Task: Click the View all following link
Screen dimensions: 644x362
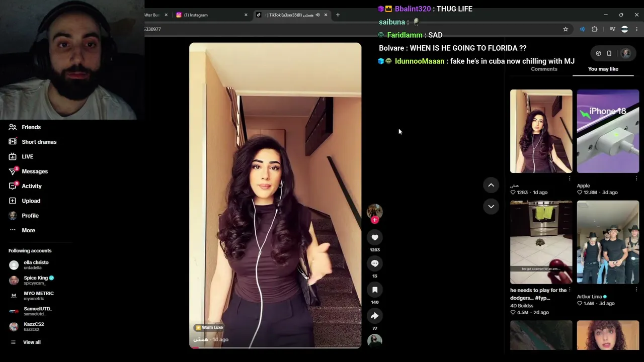Action: 32,342
